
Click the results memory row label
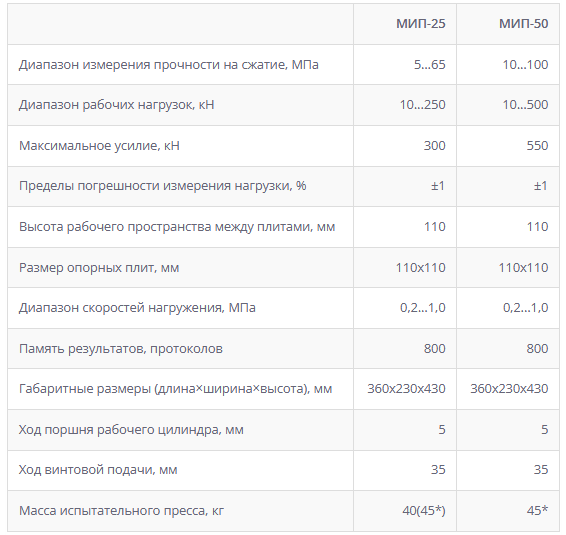(x=121, y=349)
